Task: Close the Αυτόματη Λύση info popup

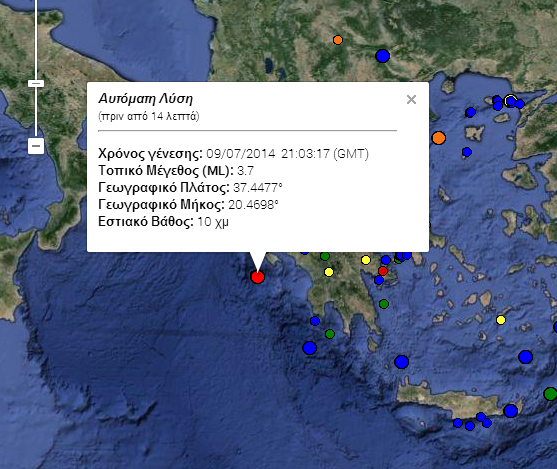Action: [411, 99]
